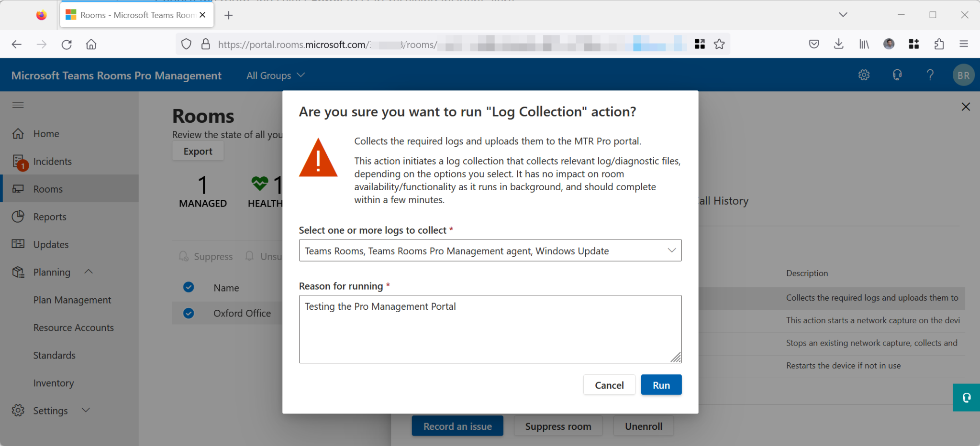Click the settings gear in the top bar

pyautogui.click(x=864, y=75)
